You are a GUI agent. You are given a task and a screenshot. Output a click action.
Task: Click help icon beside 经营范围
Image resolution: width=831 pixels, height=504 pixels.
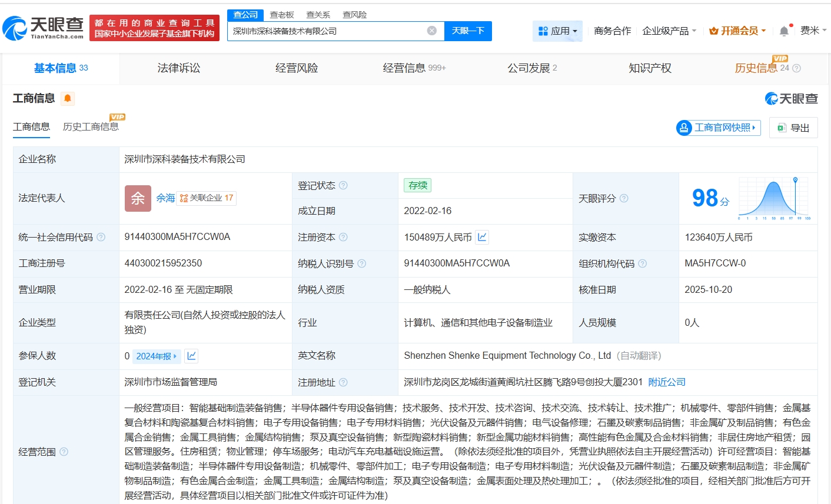[64, 452]
